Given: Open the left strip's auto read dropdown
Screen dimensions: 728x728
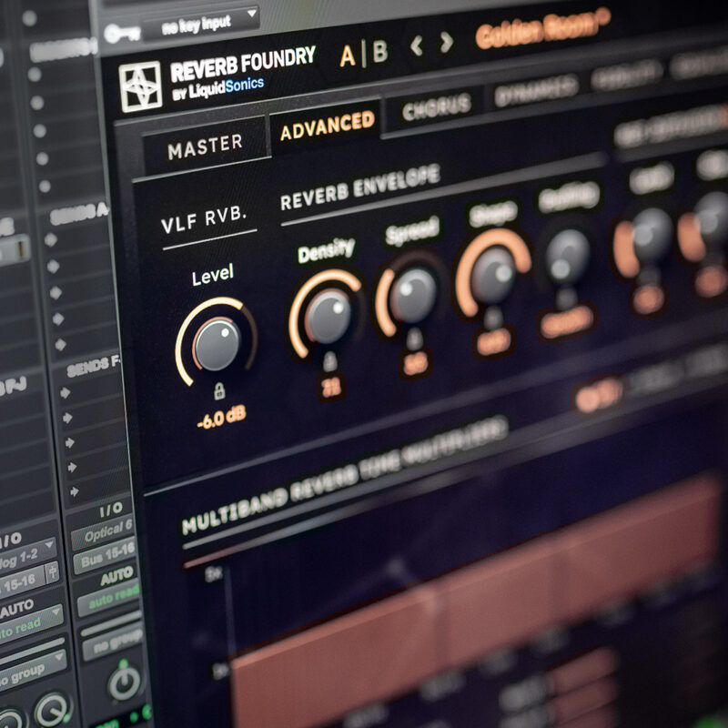Looking at the screenshot, I should coord(29,623).
